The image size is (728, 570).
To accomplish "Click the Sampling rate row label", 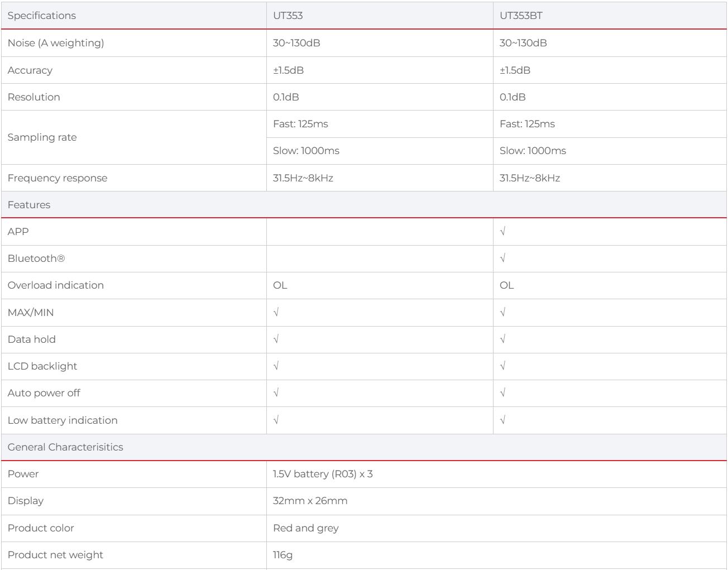I will pos(42,137).
